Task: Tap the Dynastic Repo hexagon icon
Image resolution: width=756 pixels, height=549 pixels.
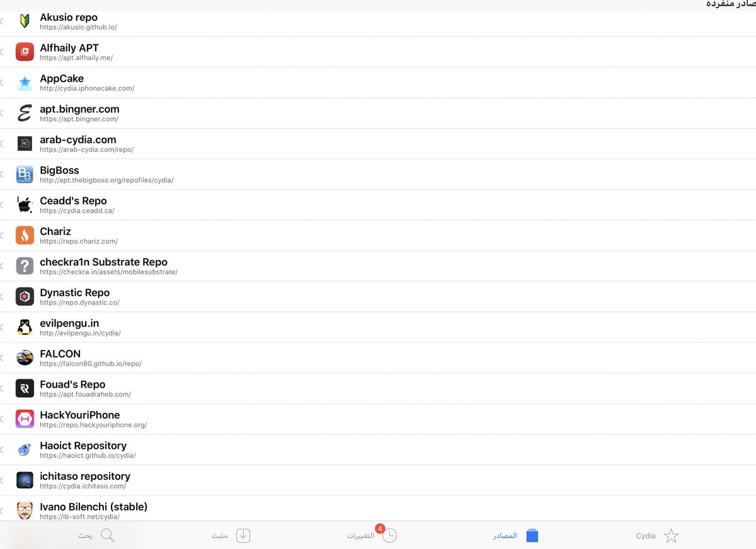Action: (25, 296)
